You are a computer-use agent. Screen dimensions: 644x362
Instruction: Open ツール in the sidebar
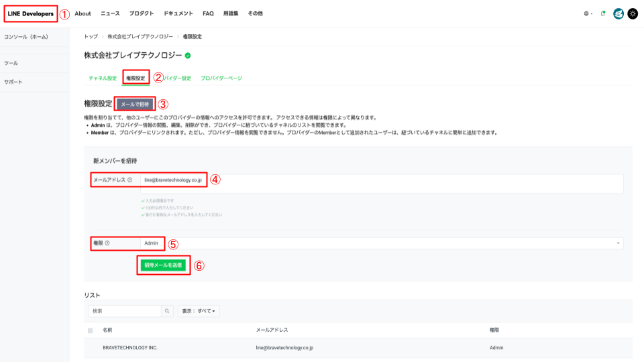11,63
